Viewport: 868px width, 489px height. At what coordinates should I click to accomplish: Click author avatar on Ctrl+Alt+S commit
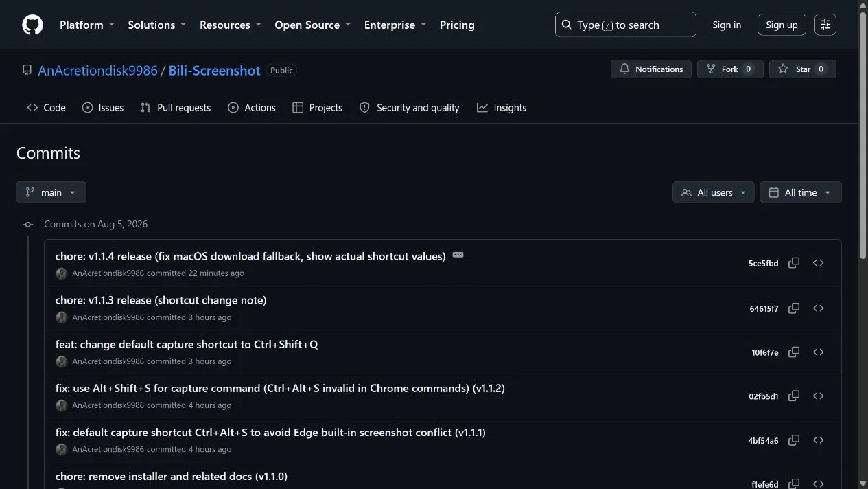[x=61, y=449]
